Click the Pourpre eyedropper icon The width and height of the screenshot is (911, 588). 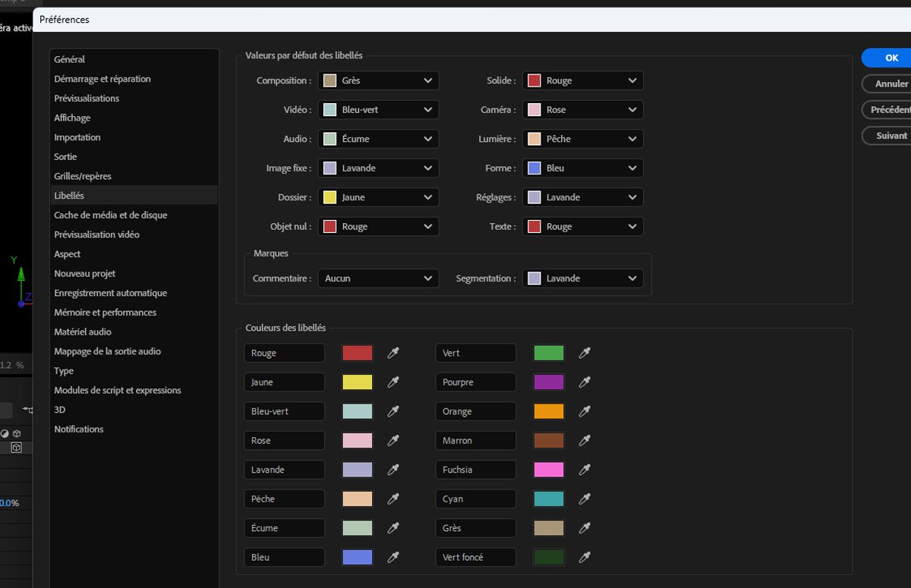(585, 382)
